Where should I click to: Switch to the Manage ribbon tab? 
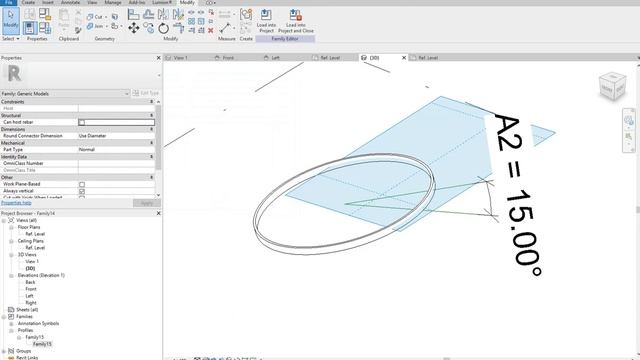(113, 2)
